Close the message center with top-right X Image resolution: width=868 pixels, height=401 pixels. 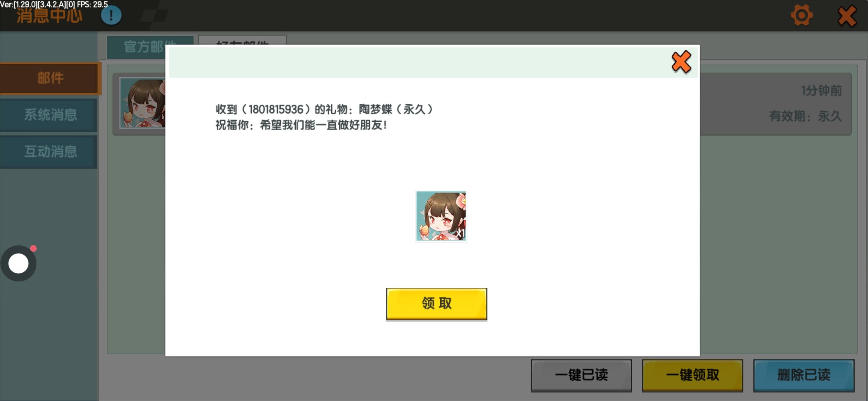click(x=847, y=16)
